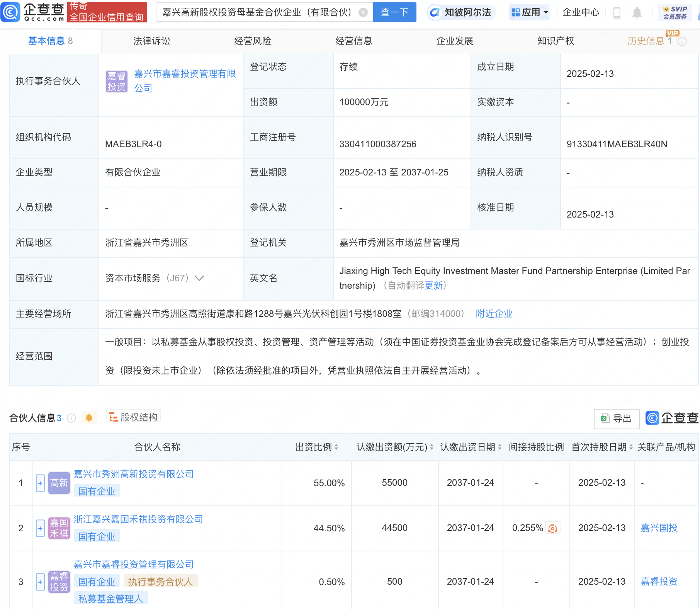This screenshot has width=700, height=609.
Task: Switch to 知识产权 tab
Action: (556, 41)
